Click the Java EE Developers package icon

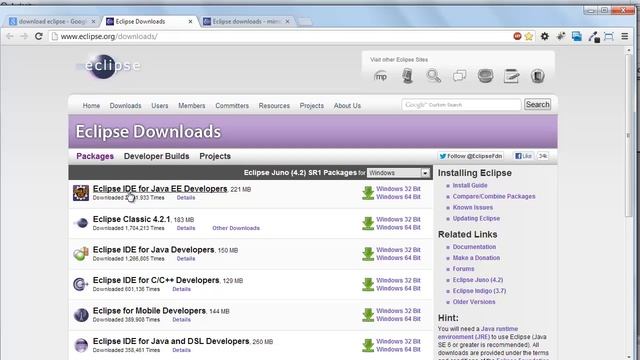pyautogui.click(x=81, y=193)
